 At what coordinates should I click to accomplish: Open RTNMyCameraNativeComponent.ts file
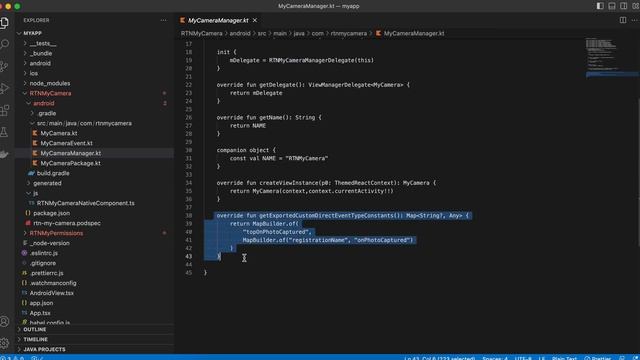pos(85,203)
